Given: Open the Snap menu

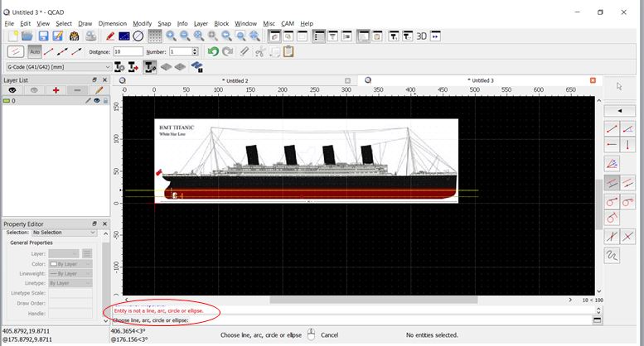Looking at the screenshot, I should click(x=164, y=24).
